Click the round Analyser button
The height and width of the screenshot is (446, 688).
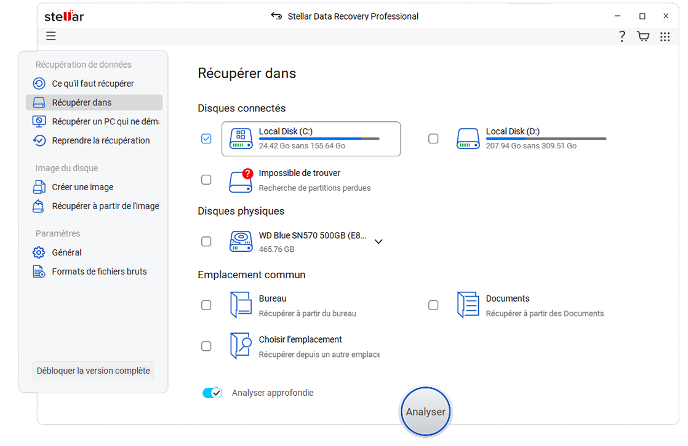pos(426,412)
